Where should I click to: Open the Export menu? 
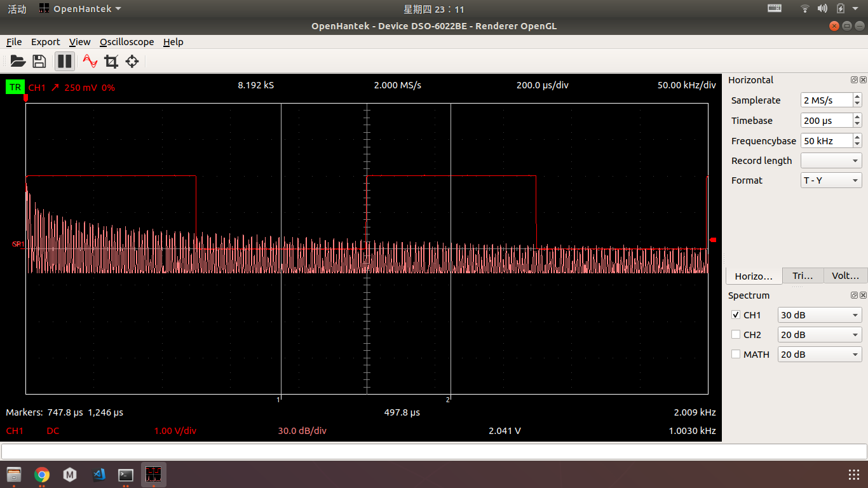[46, 42]
